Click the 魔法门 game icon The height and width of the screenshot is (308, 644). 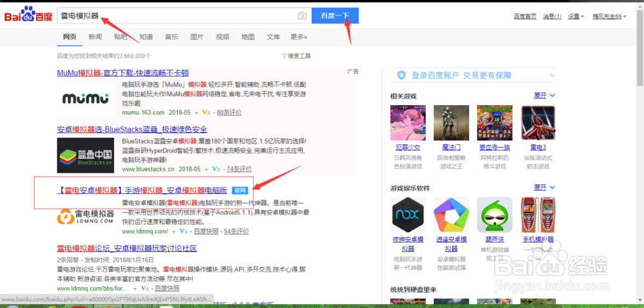click(x=451, y=123)
